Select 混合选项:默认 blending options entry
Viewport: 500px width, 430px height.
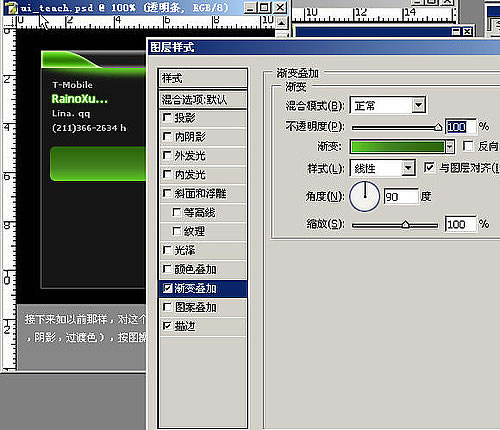(x=203, y=99)
